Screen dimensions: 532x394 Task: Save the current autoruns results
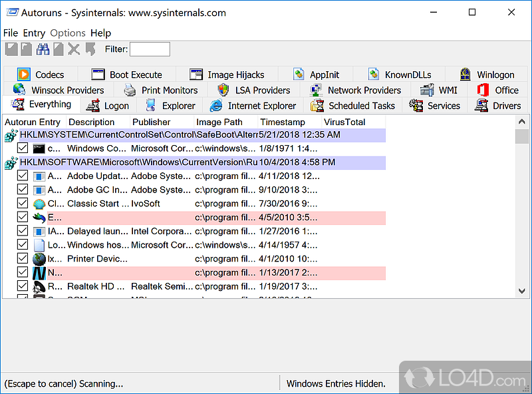pyautogui.click(x=11, y=49)
